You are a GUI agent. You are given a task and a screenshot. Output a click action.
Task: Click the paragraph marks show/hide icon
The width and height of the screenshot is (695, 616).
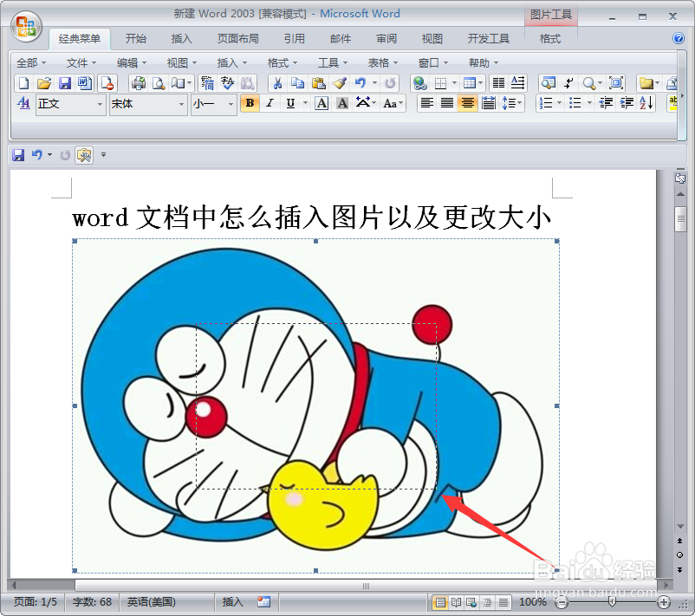[x=568, y=83]
